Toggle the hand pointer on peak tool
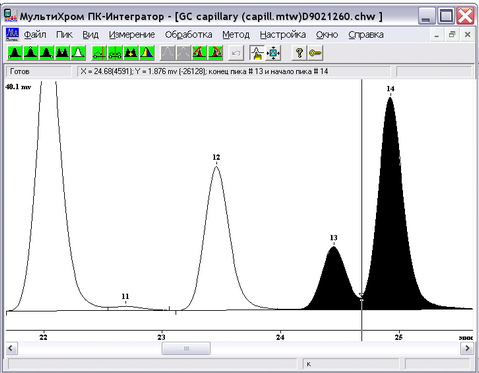The width and height of the screenshot is (479, 373). (x=257, y=53)
